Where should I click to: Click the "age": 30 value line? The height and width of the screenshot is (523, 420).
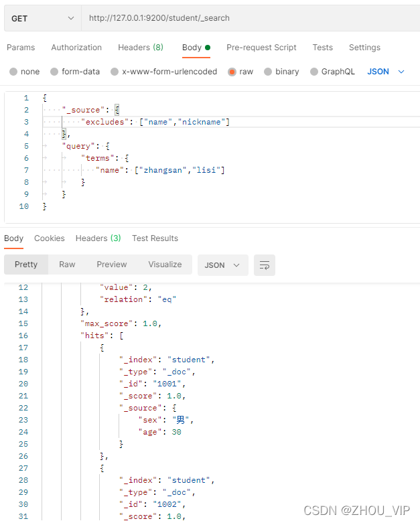160,432
